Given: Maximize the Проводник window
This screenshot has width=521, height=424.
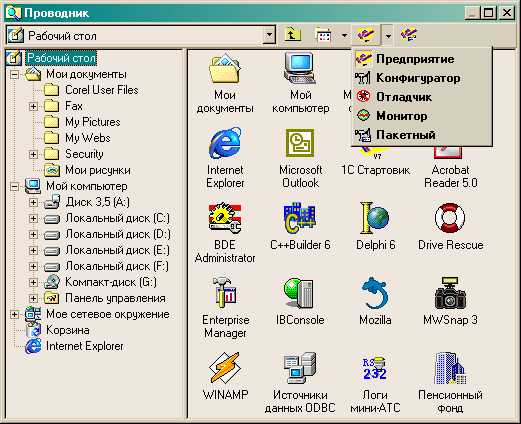Looking at the screenshot, I should tap(489, 13).
